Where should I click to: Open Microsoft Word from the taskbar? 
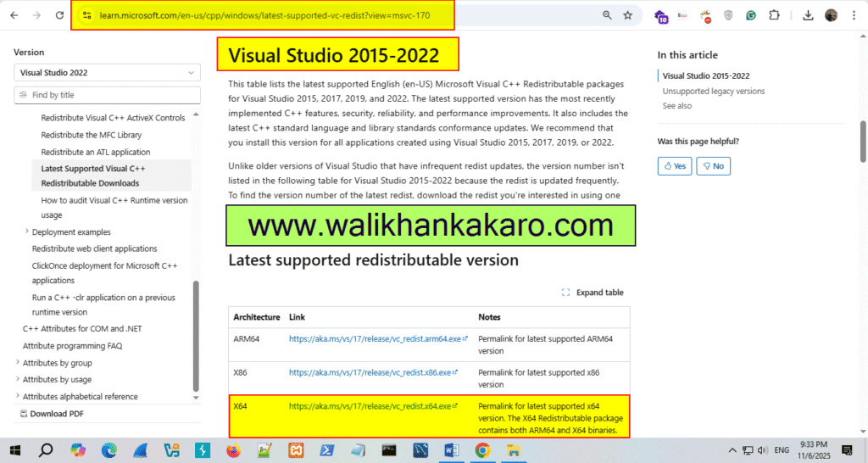coord(450,450)
